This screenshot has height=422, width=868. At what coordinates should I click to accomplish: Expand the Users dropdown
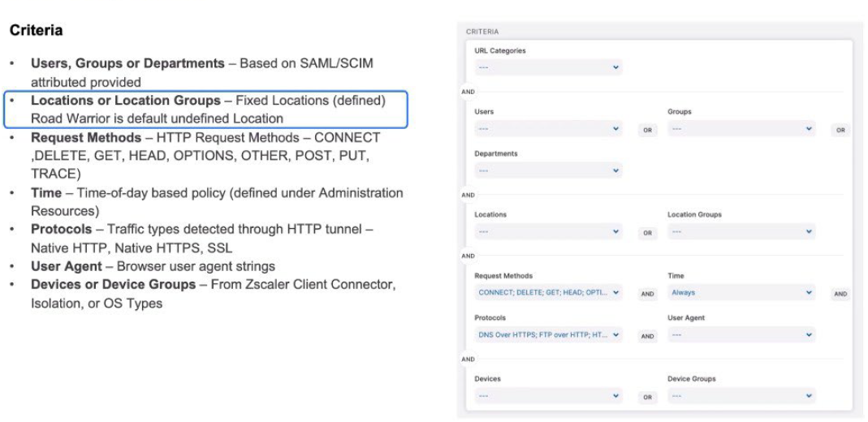(x=548, y=129)
